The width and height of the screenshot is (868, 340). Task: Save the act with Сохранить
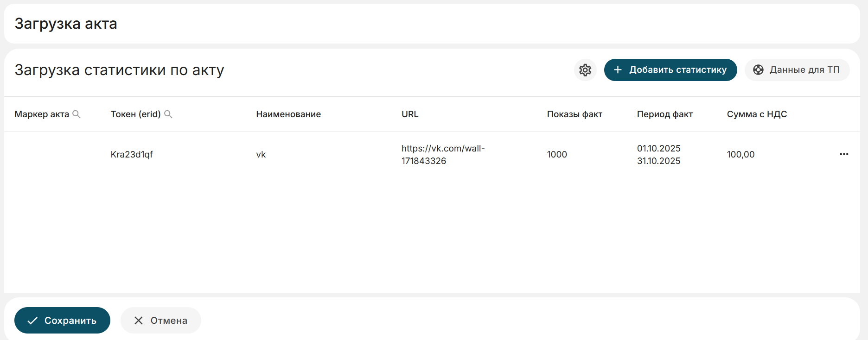coord(62,321)
